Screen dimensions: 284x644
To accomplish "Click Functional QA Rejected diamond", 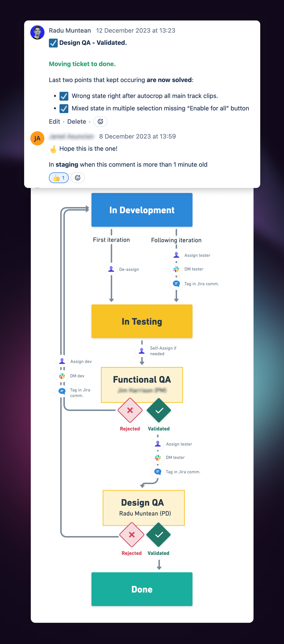I will tap(130, 410).
